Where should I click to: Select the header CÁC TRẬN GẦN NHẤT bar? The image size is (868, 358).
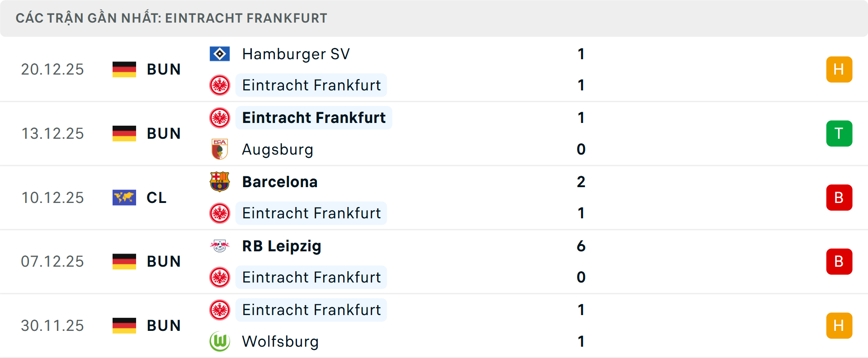[x=172, y=18]
